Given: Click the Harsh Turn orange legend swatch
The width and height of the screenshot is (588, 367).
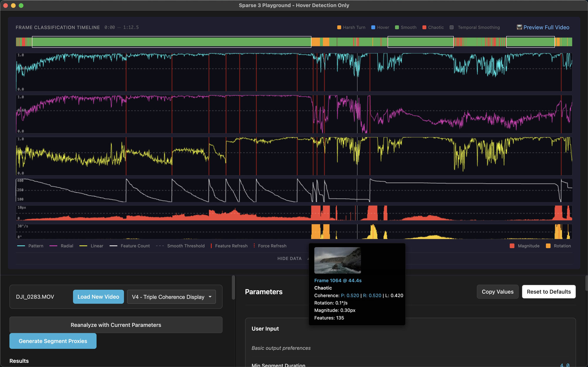Looking at the screenshot, I should click(339, 27).
